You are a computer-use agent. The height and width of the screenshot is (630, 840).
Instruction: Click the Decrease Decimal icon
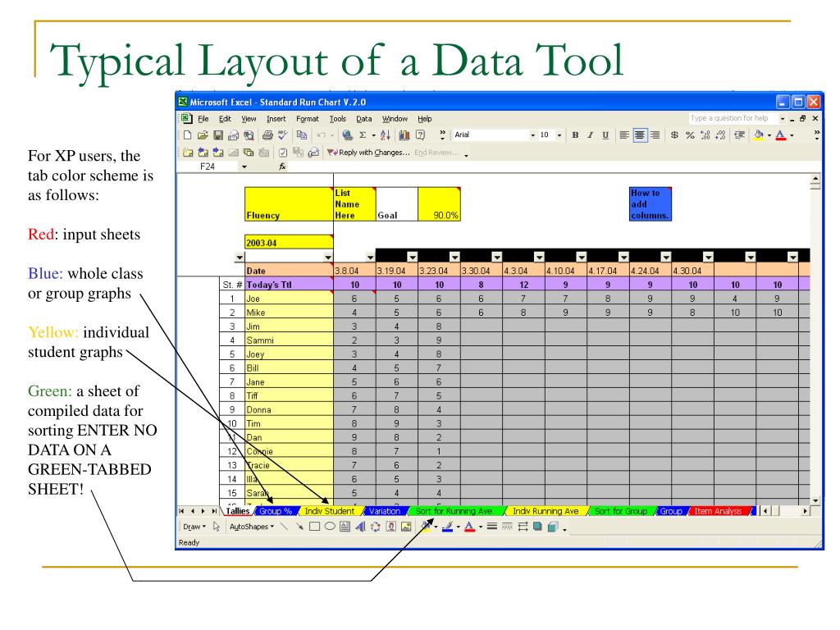click(x=721, y=135)
